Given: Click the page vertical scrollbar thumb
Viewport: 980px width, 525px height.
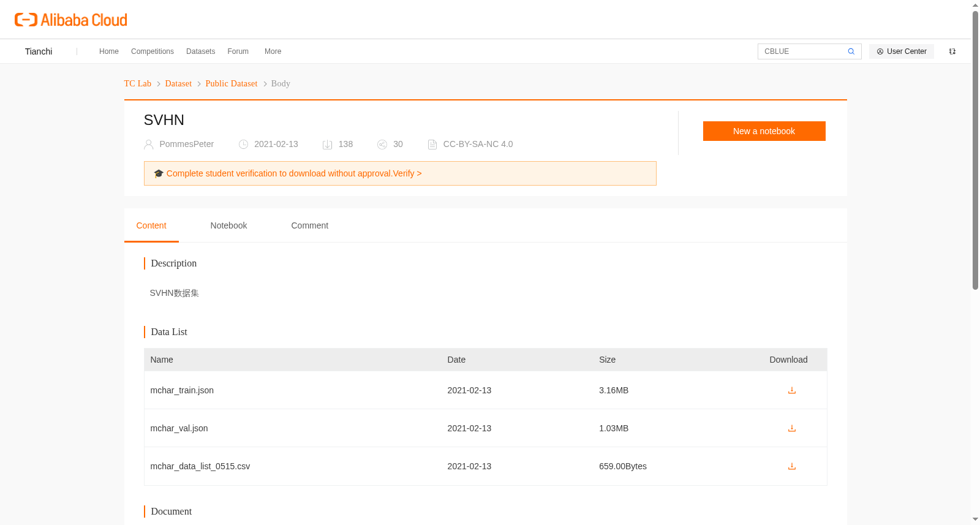Looking at the screenshot, I should coord(975,150).
